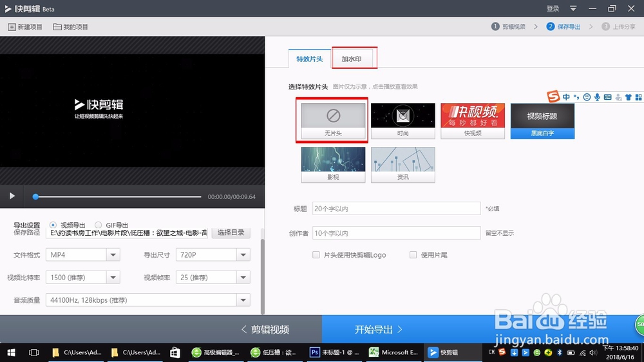
Task: Click the 创作者 author input field
Action: point(396,233)
